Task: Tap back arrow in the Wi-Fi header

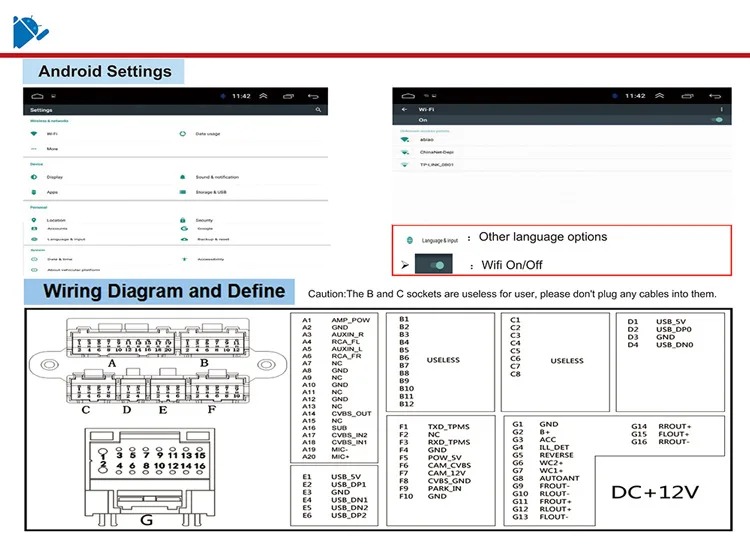Action: point(404,110)
